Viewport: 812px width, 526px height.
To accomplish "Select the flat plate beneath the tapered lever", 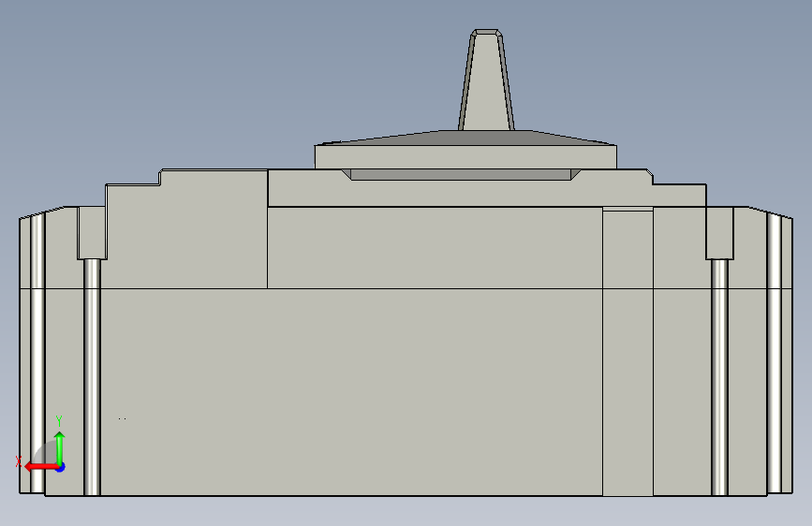I will (465, 156).
